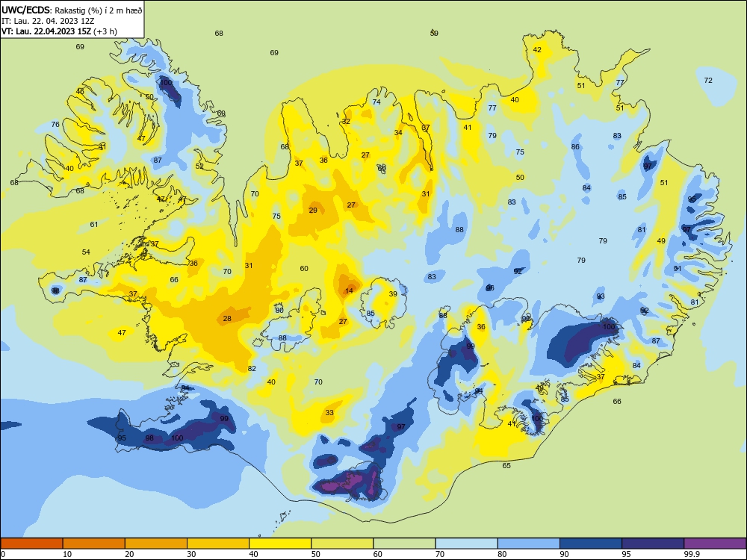Click the map value '82'

tap(252, 369)
